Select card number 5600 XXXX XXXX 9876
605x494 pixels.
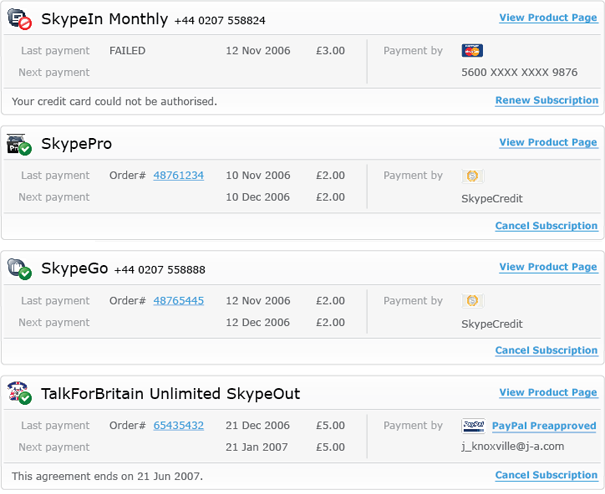click(x=519, y=73)
